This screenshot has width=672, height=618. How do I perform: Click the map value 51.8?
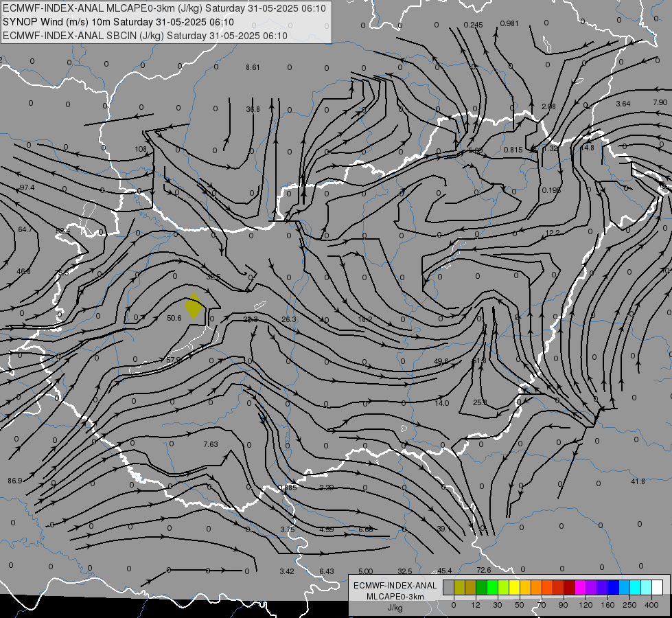[479, 360]
